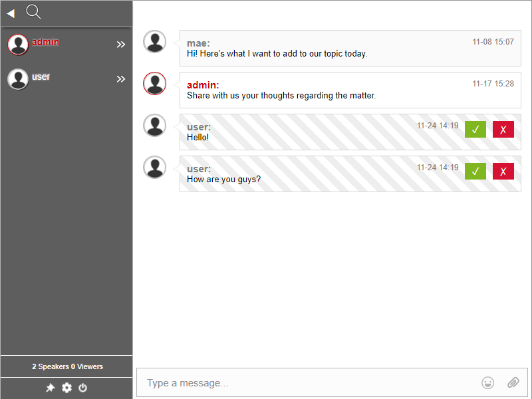The image size is (532, 399).
Task: Reject the "Hello!" message with red X
Action: click(x=503, y=130)
